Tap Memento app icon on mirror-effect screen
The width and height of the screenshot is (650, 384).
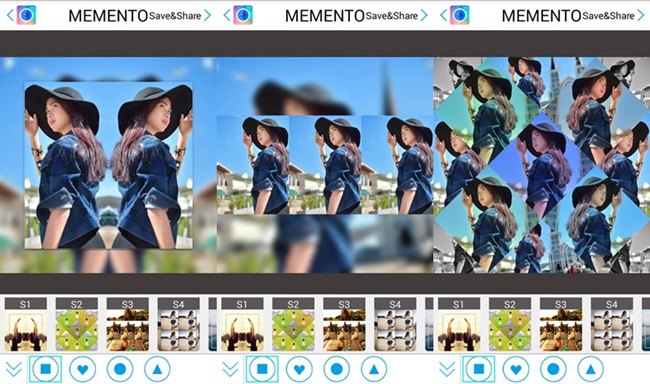26,15
